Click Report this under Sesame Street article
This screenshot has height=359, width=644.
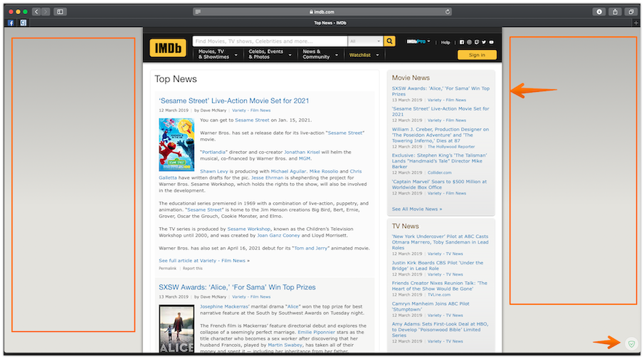(193, 269)
